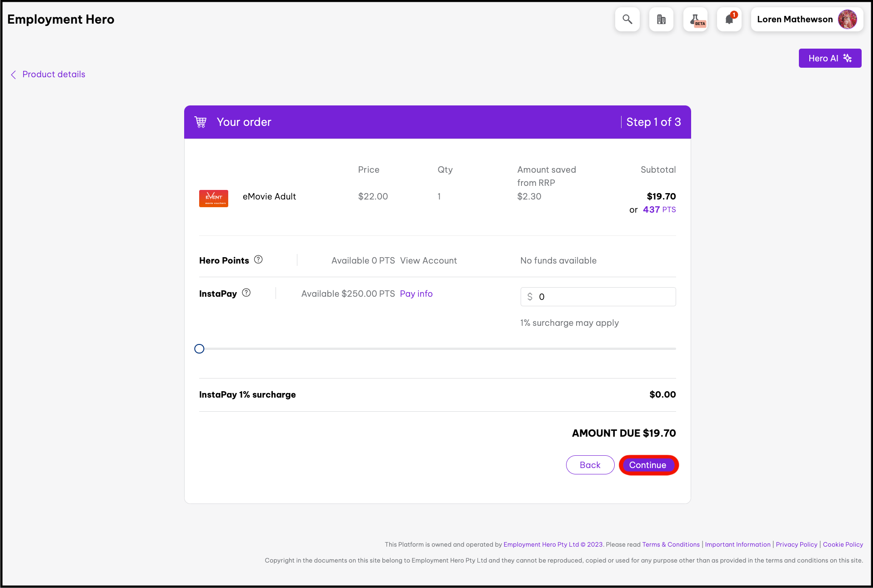
Task: Open the search magnifier icon
Action: [627, 20]
